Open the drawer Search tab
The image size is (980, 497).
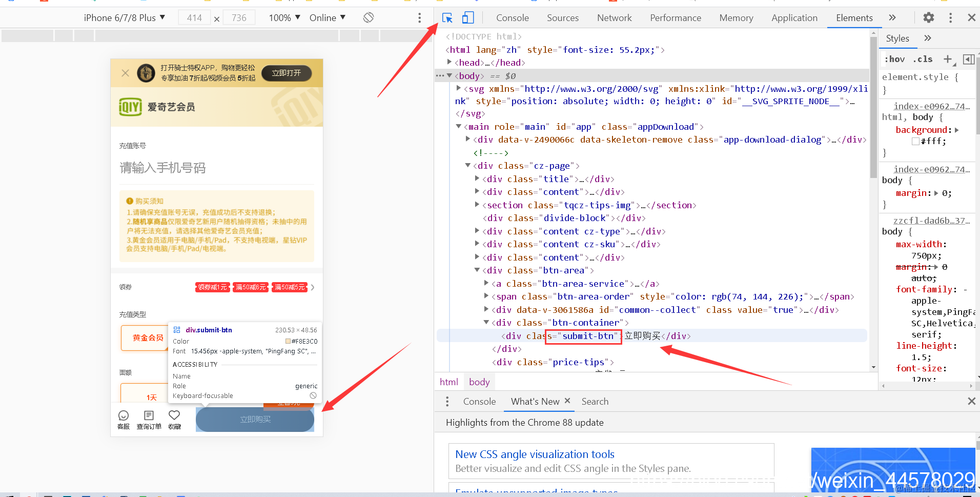[x=595, y=402]
